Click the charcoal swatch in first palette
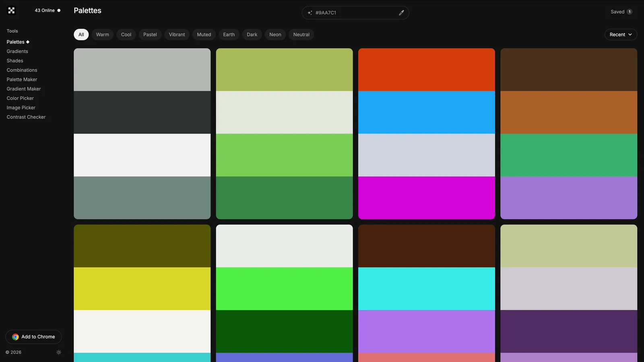 142,112
